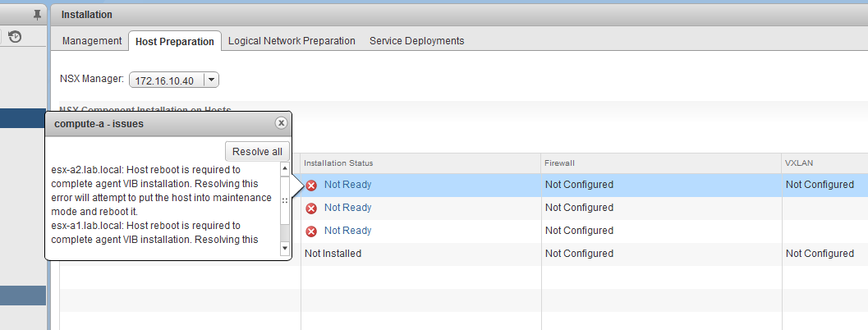Sort by the Firewall column header
The height and width of the screenshot is (330, 868).
[x=561, y=163]
